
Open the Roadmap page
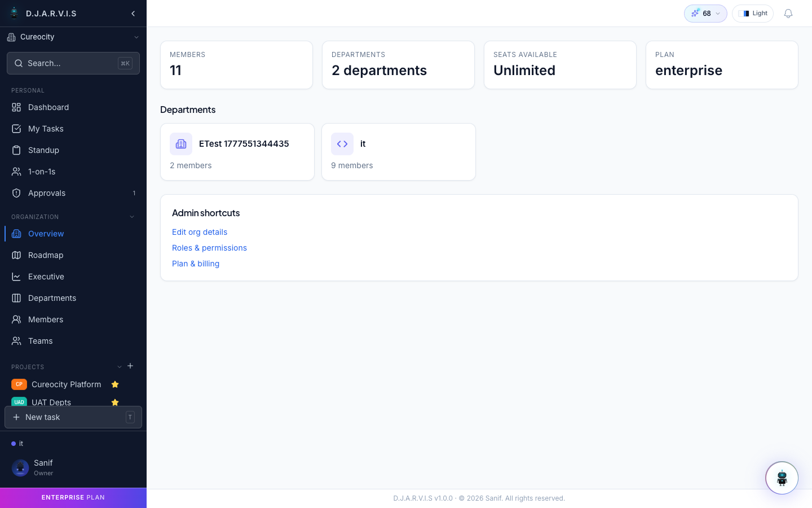73,255
